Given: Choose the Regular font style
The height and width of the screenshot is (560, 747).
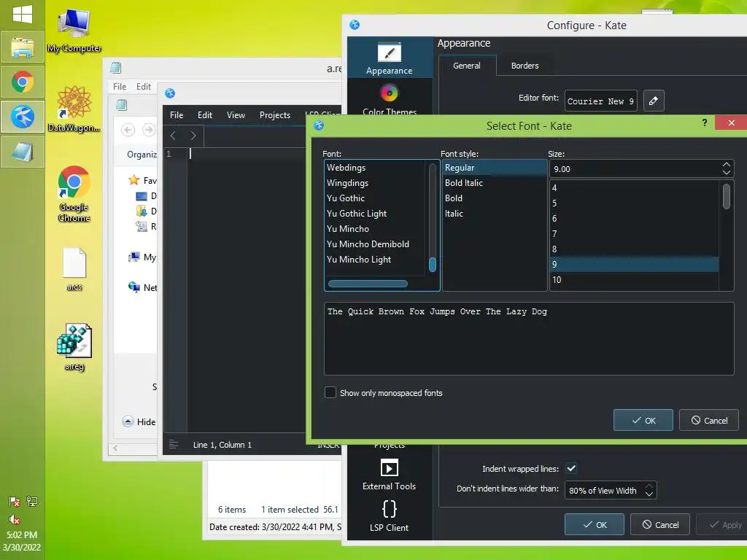Looking at the screenshot, I should click(x=495, y=168).
